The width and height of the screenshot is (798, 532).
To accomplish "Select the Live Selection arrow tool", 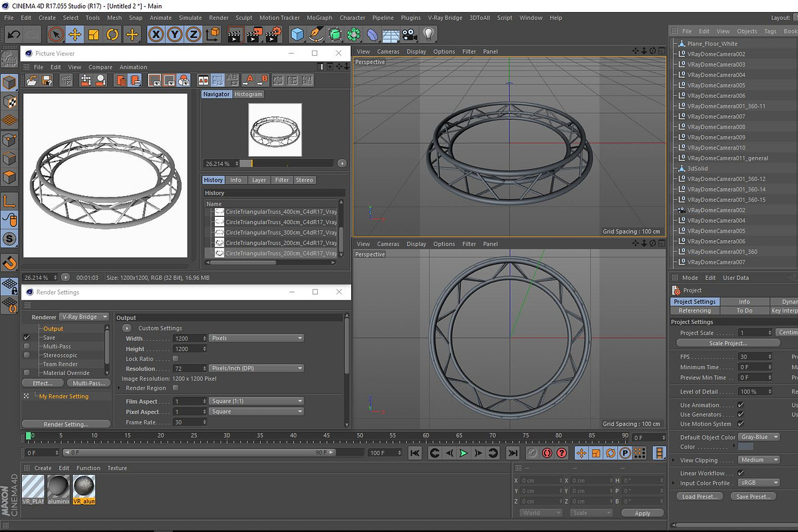I will tap(57, 34).
